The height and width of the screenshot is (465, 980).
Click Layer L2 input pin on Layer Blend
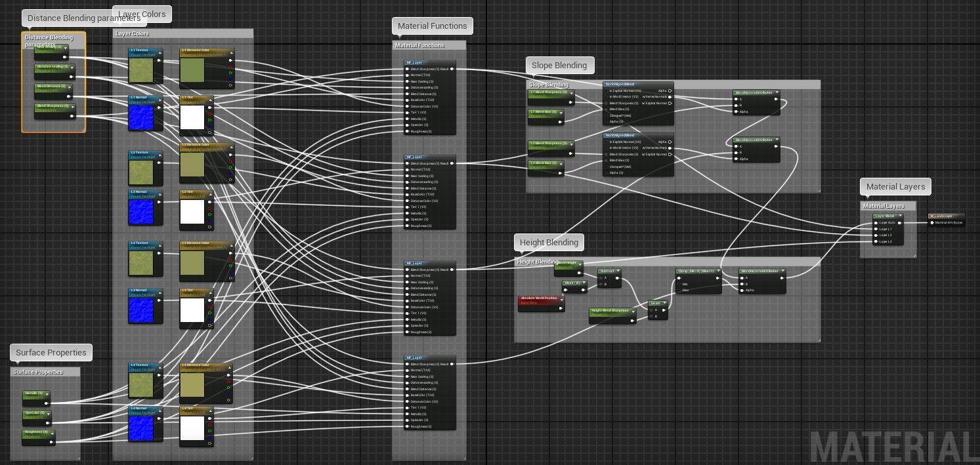click(x=876, y=235)
